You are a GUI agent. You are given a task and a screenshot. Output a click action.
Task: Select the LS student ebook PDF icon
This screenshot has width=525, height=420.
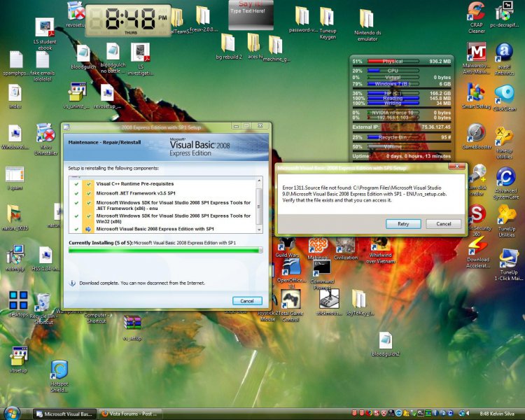(45, 34)
